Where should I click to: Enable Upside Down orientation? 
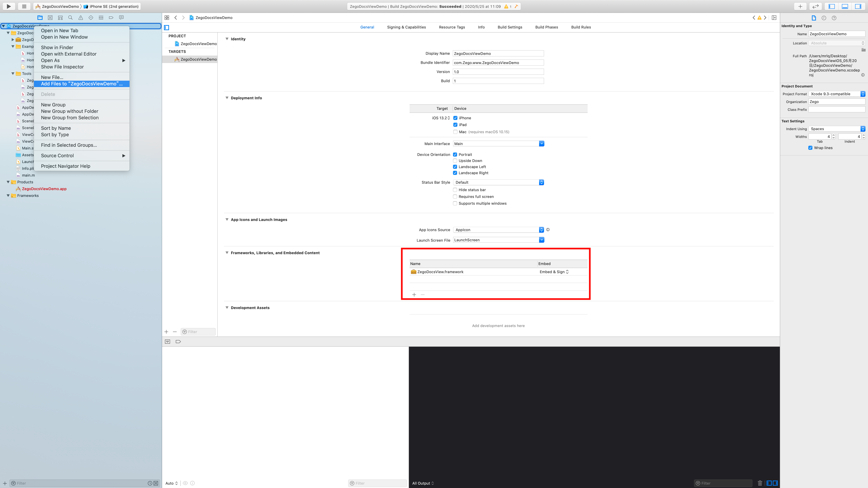tap(455, 161)
